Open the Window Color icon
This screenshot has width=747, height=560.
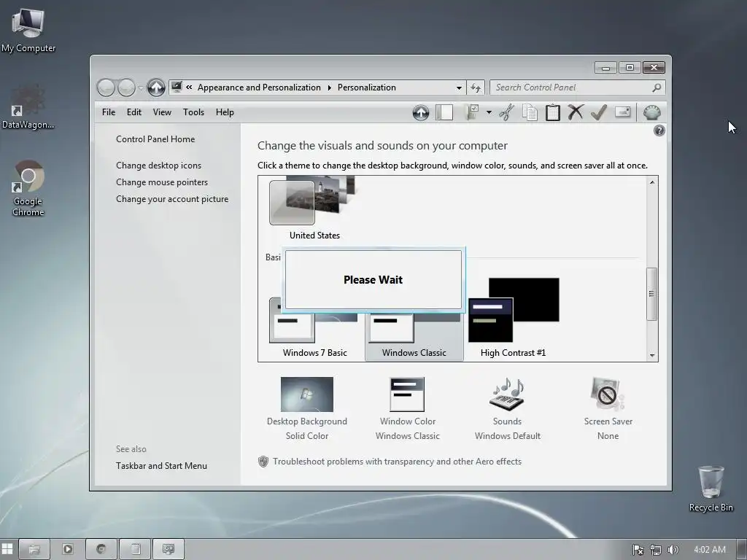407,394
